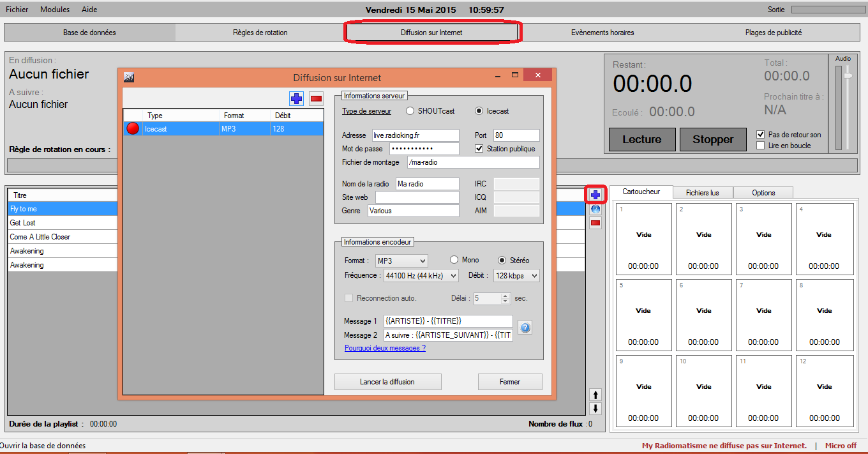Click the red minus icon in Diffusion dialog
868x454 pixels.
coord(316,98)
